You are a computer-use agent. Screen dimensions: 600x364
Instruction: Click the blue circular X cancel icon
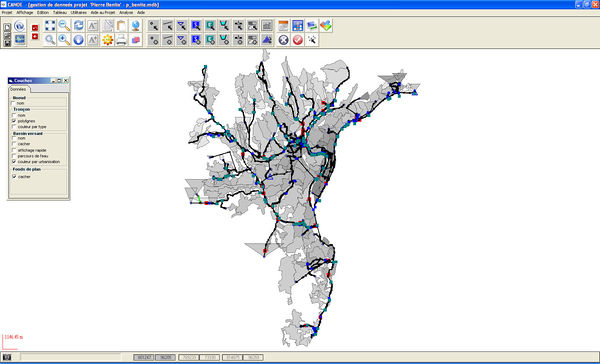(x=284, y=40)
